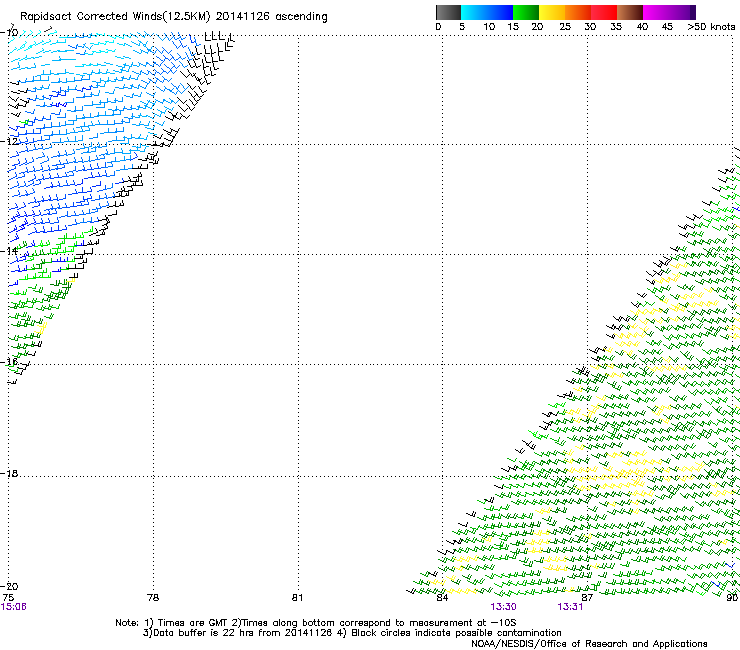Click the purple time stamp '13:30'
Screen dimensions: 740x650
[504, 607]
